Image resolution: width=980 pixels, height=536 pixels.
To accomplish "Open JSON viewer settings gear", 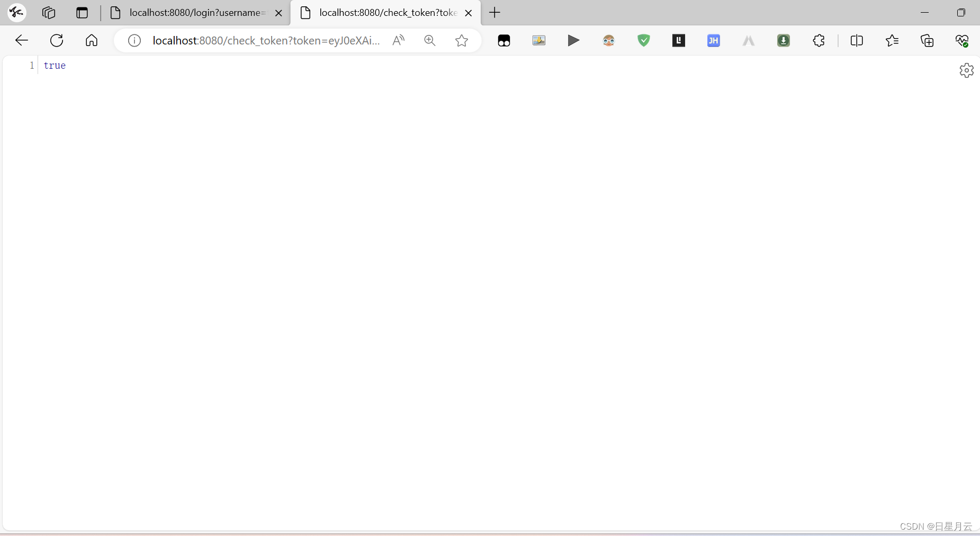I will (x=967, y=70).
